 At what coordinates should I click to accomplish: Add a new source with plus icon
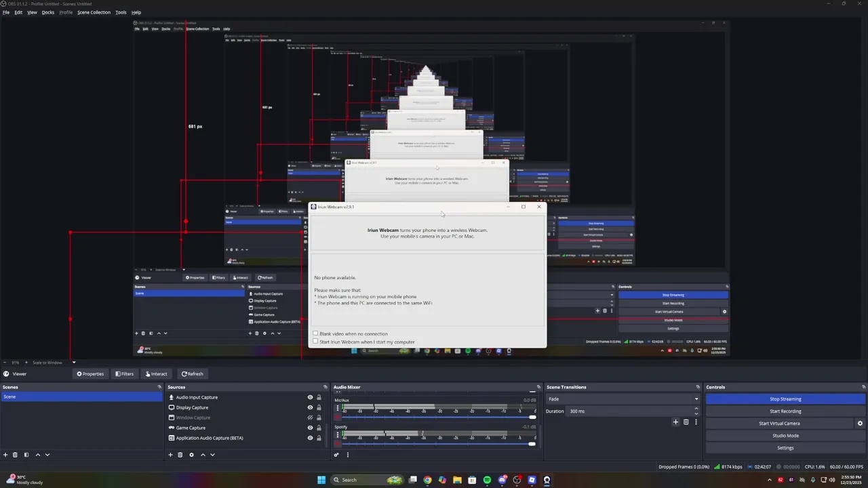(170, 455)
